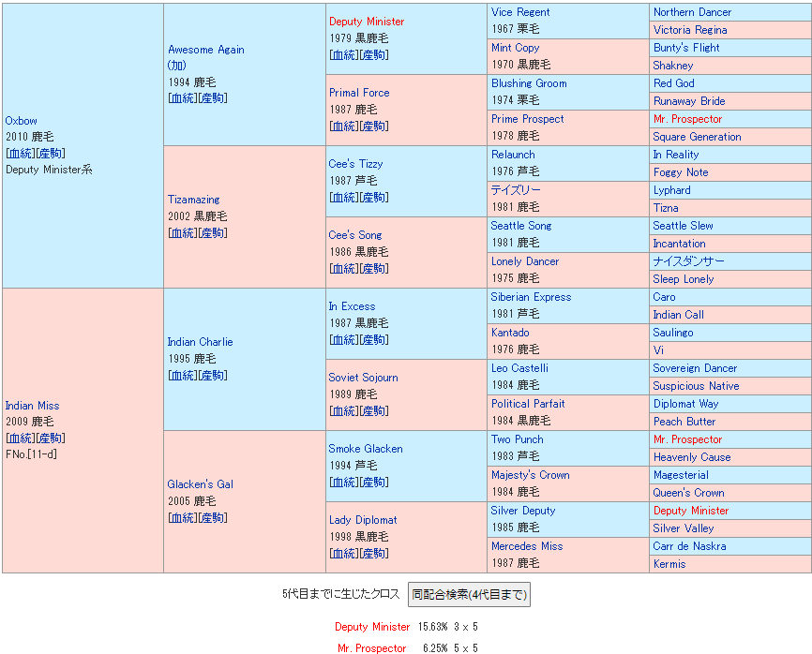This screenshot has width=812, height=654.
Task: Open 血統 link under Awesome Again
Action: pyautogui.click(x=183, y=98)
